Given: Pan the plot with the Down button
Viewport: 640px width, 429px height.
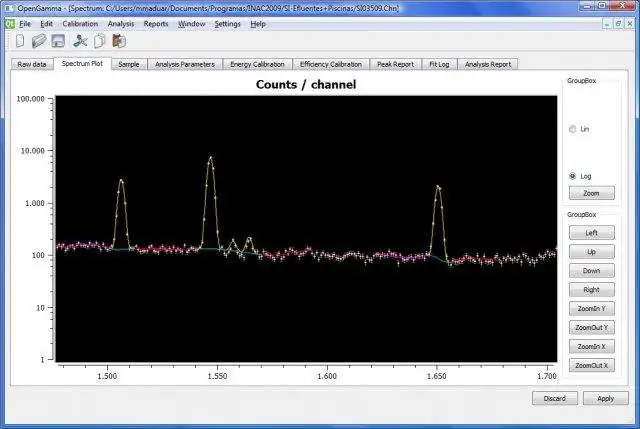Looking at the screenshot, I should (x=591, y=271).
